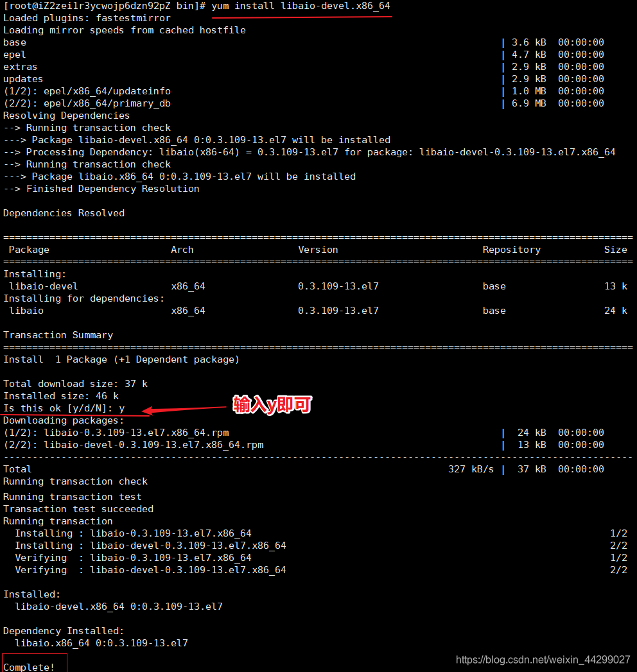The height and width of the screenshot is (672, 637).
Task: Click the '13 k' size value
Action: tap(616, 286)
